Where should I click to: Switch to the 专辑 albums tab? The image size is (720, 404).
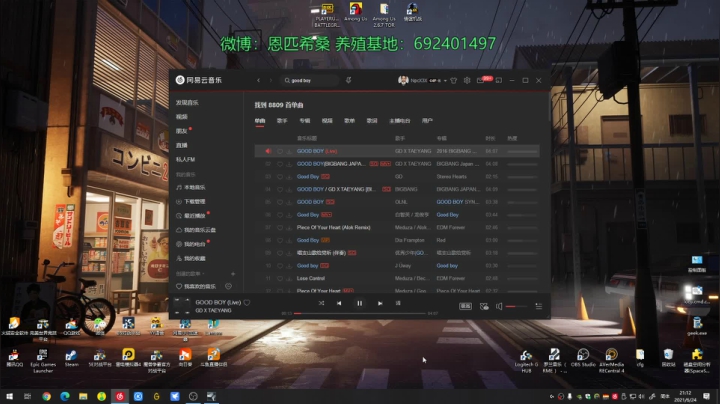pyautogui.click(x=304, y=121)
